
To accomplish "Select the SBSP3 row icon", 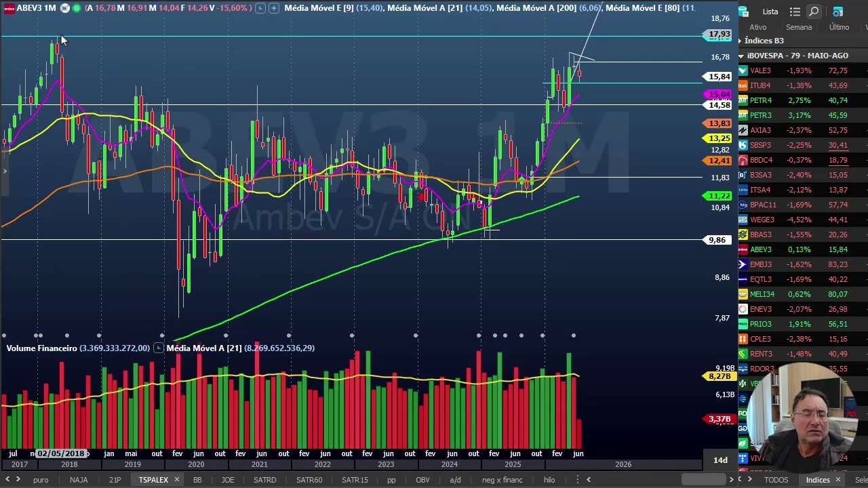I will [x=743, y=145].
